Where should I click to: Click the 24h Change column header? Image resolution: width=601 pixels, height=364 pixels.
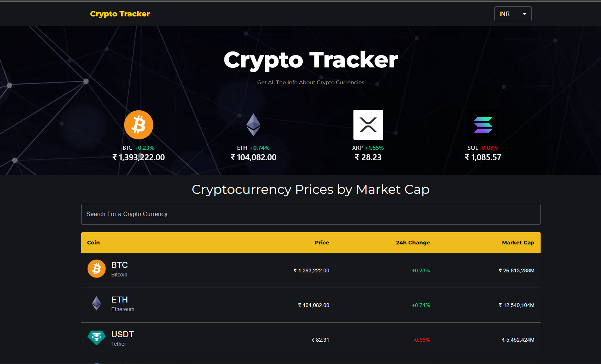tap(413, 243)
